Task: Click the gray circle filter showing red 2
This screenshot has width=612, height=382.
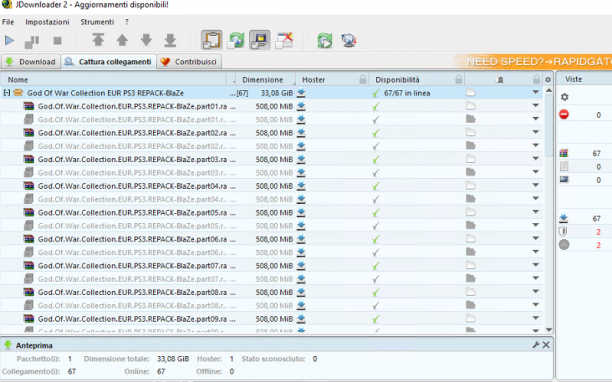Action: pyautogui.click(x=564, y=245)
